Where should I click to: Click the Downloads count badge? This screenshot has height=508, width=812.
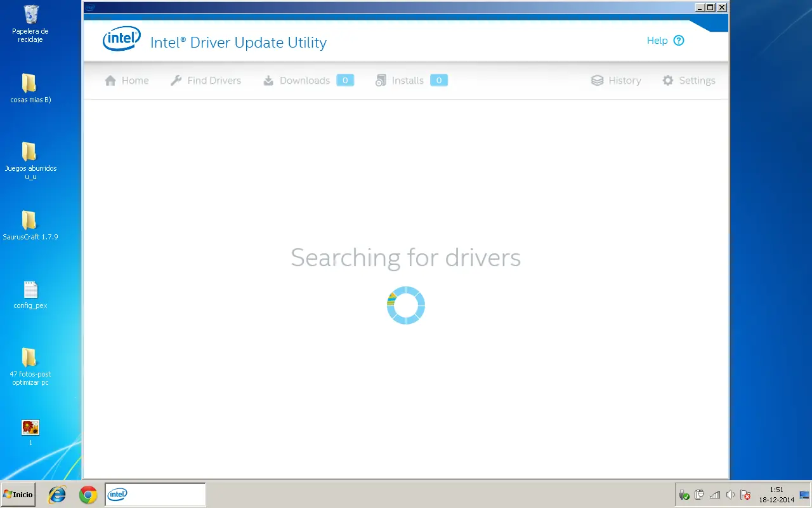pyautogui.click(x=345, y=81)
